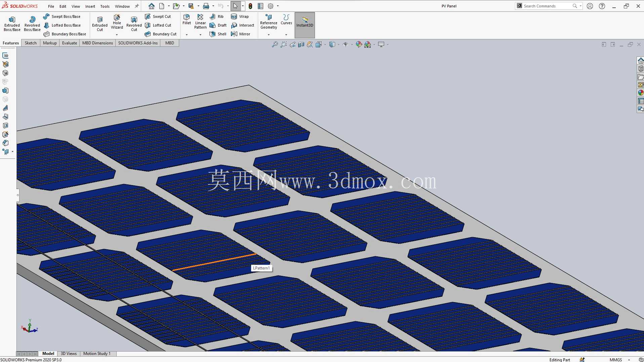Click the Open document icon
Image resolution: width=644 pixels, height=362 pixels.
click(x=176, y=6)
